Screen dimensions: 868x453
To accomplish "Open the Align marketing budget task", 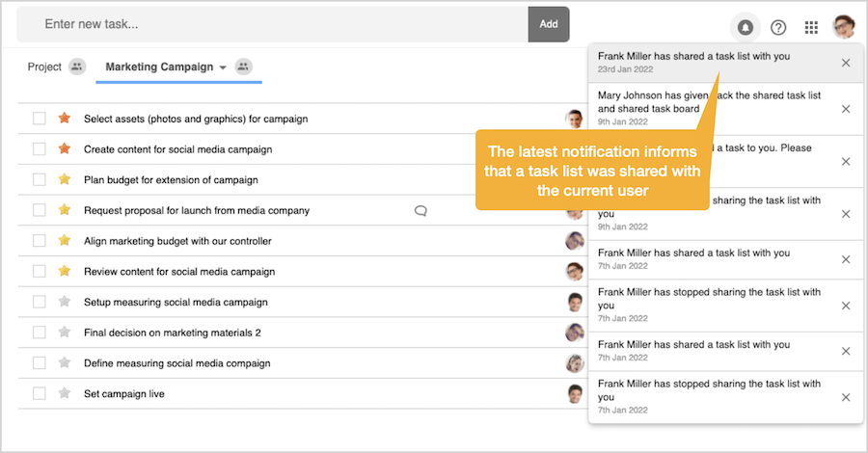I will click(177, 241).
